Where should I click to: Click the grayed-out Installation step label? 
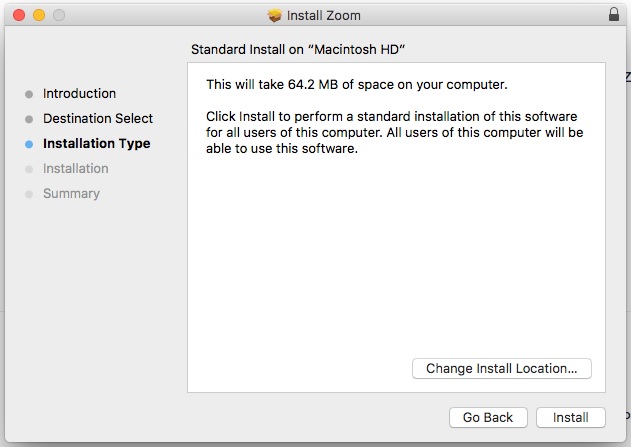coord(76,169)
